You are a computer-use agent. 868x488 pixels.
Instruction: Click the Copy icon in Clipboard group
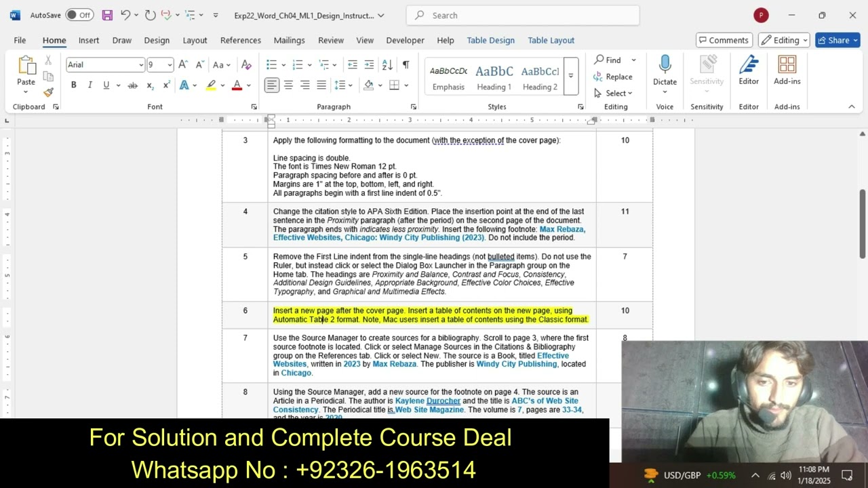tap(48, 76)
